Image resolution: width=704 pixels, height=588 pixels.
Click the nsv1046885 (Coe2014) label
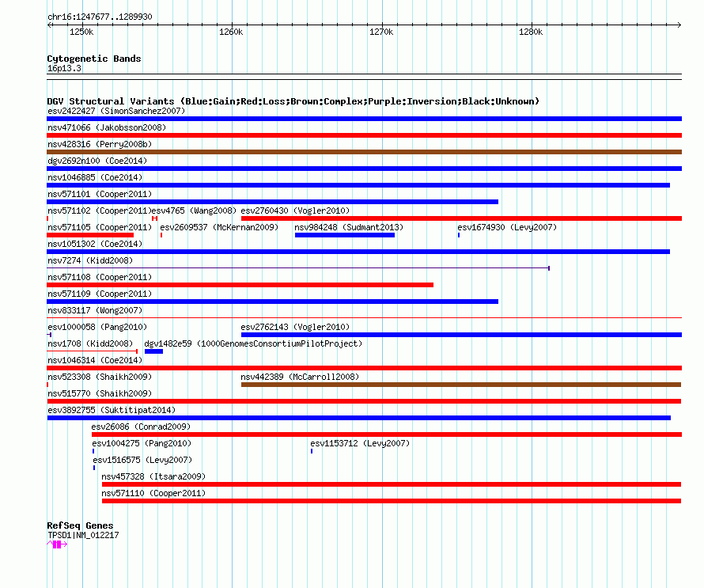pos(95,177)
